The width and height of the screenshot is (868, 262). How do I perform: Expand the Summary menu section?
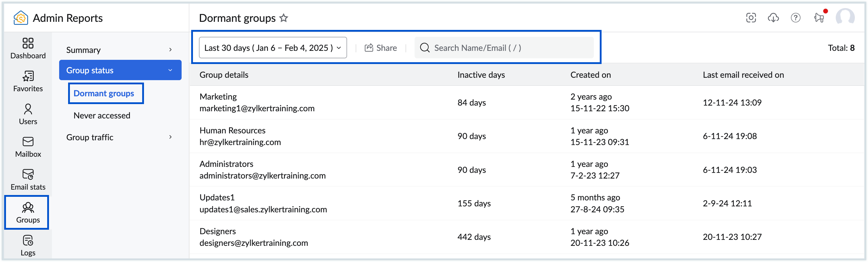[x=120, y=50]
